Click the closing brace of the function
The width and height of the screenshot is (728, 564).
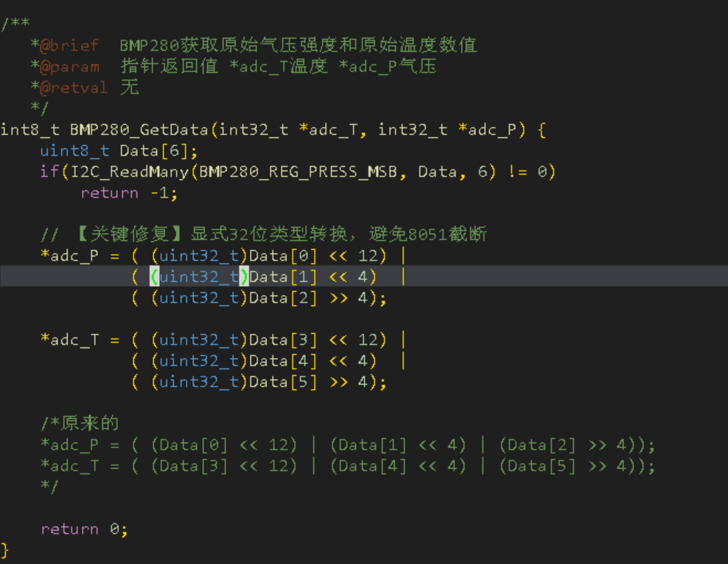tap(4, 550)
